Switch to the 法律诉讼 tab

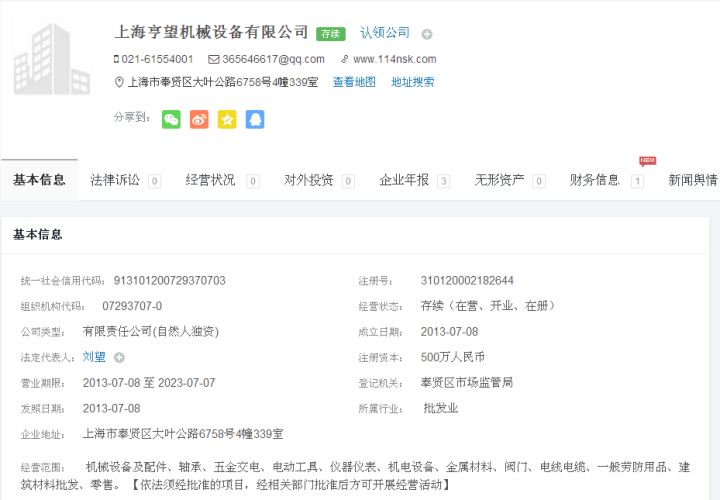click(x=115, y=180)
